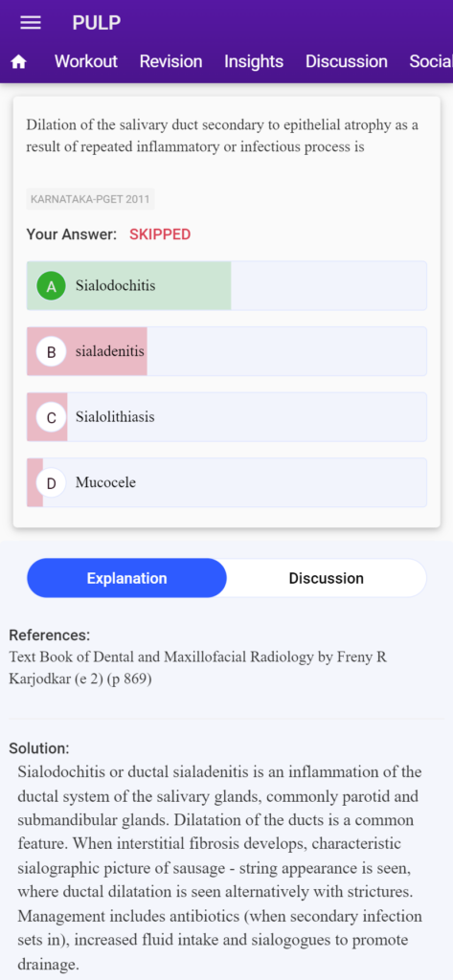
Task: Click the SKIPPED answer status label
Action: coord(160,234)
